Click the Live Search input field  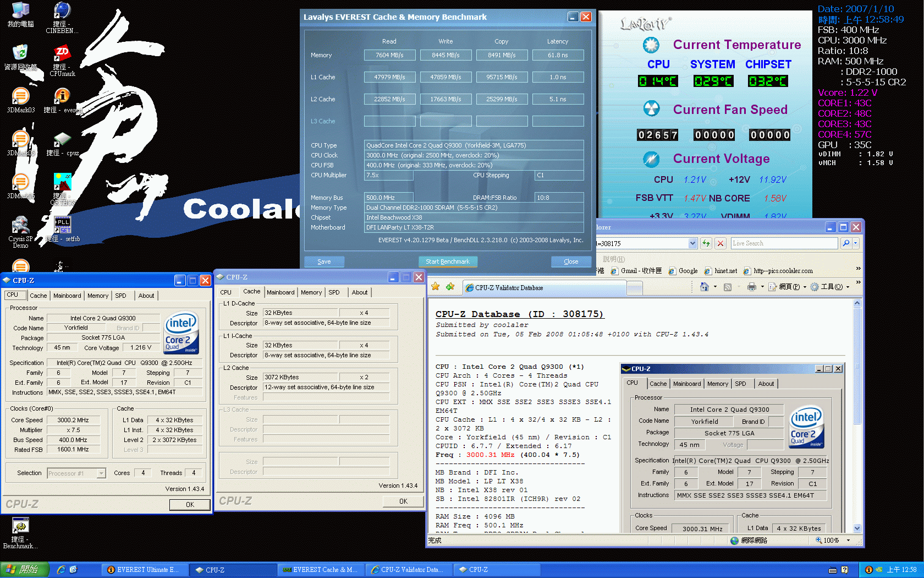(784, 243)
